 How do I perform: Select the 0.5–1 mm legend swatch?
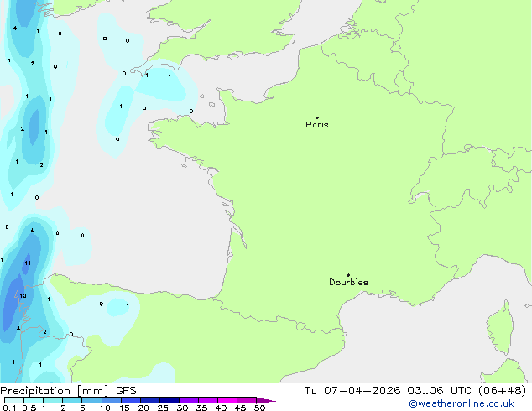[34, 400]
